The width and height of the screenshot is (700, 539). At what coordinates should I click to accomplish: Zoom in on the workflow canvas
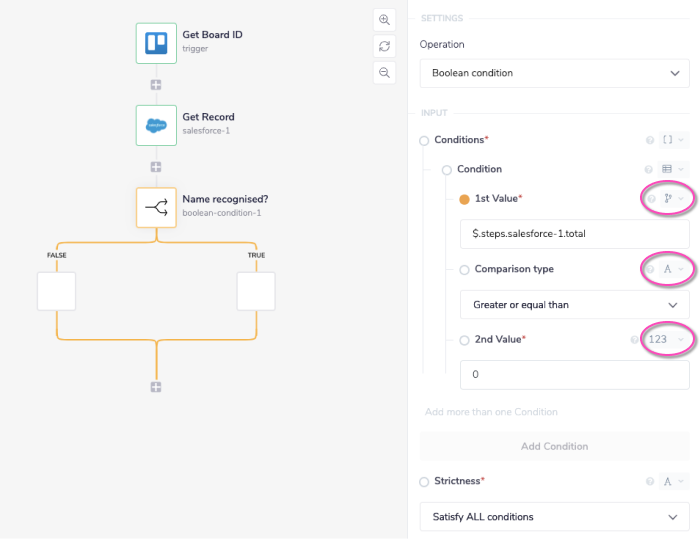click(x=384, y=20)
